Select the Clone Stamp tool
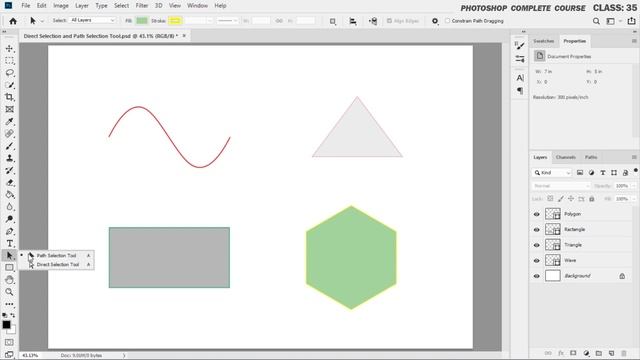This screenshot has height=360, width=640. point(9,158)
